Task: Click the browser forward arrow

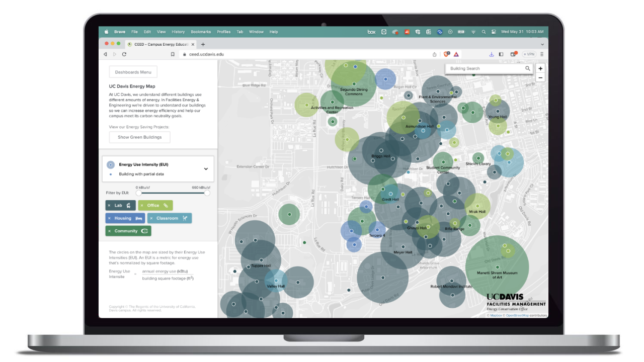Action: (115, 54)
